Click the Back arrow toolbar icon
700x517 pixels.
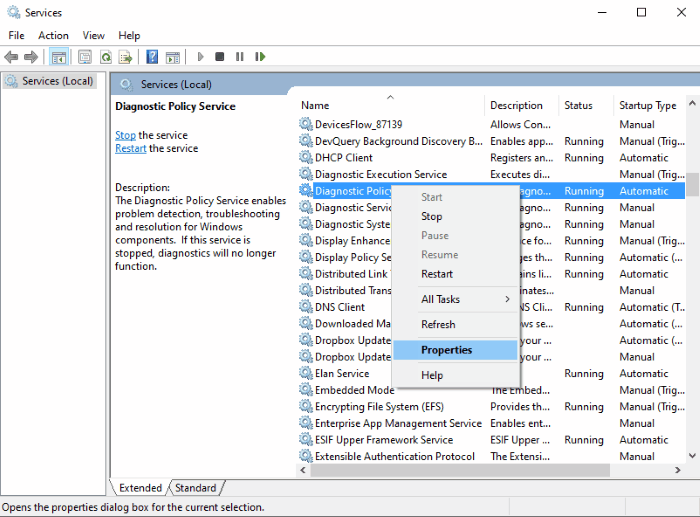pos(11,57)
